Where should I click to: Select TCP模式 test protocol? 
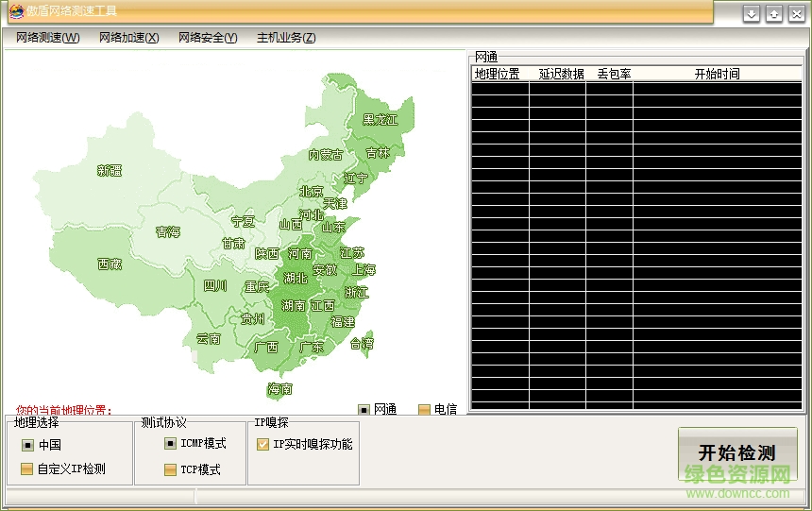click(170, 469)
